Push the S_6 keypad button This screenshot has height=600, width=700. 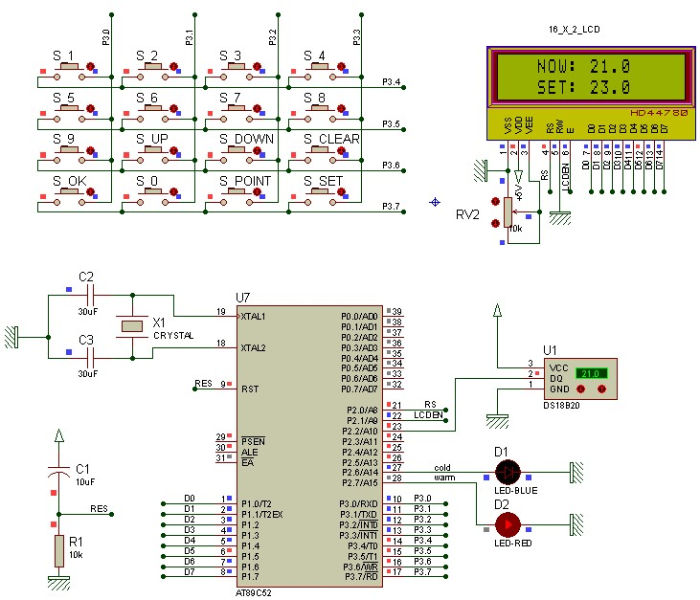(x=152, y=109)
